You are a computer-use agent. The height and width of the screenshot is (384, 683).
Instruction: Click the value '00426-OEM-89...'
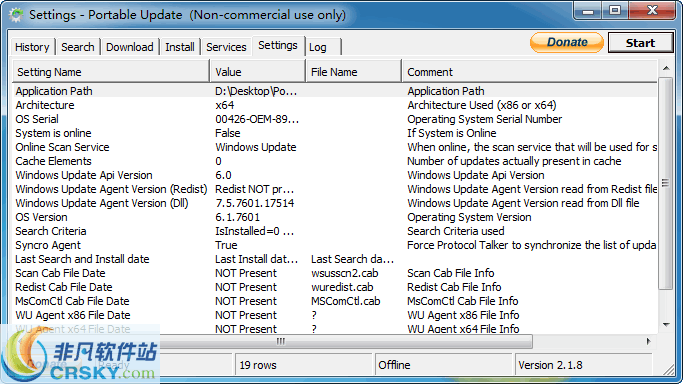(x=257, y=119)
